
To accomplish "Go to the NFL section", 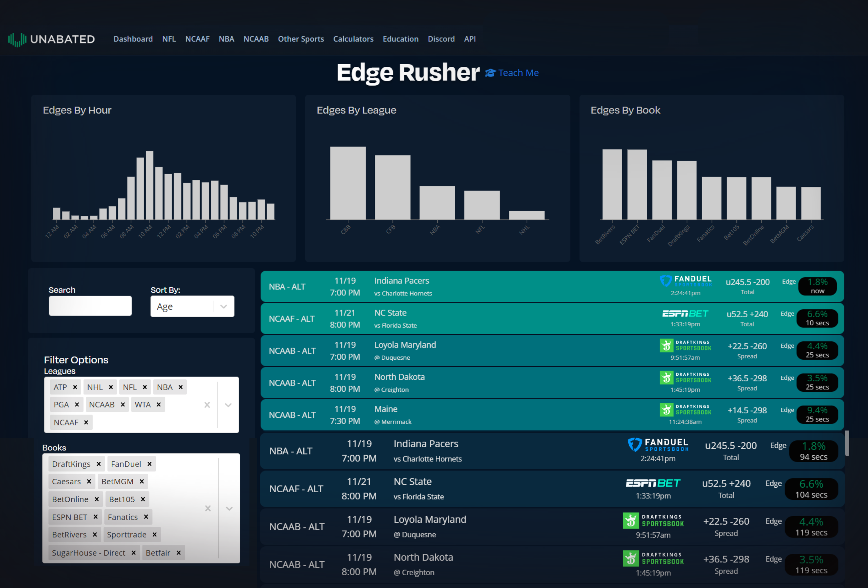I will [169, 39].
